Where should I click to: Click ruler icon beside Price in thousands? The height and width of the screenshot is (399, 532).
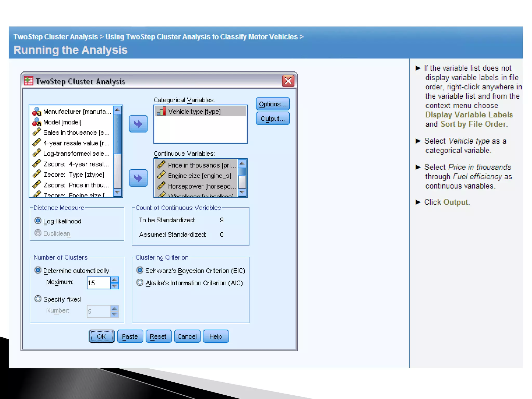(x=161, y=165)
